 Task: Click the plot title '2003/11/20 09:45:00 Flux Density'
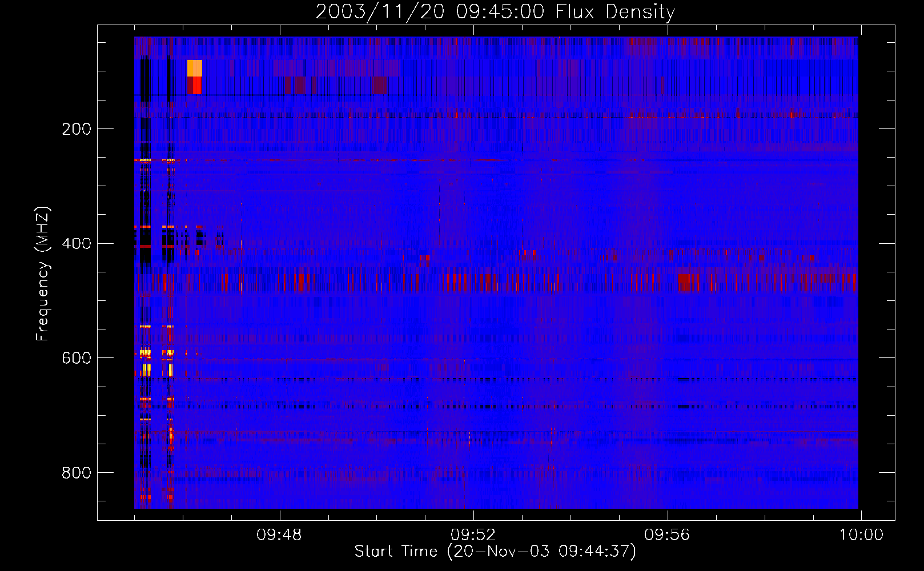495,11
